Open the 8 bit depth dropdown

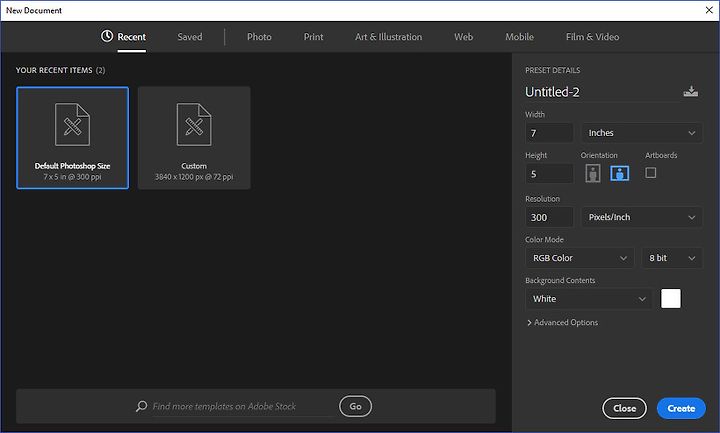click(672, 258)
